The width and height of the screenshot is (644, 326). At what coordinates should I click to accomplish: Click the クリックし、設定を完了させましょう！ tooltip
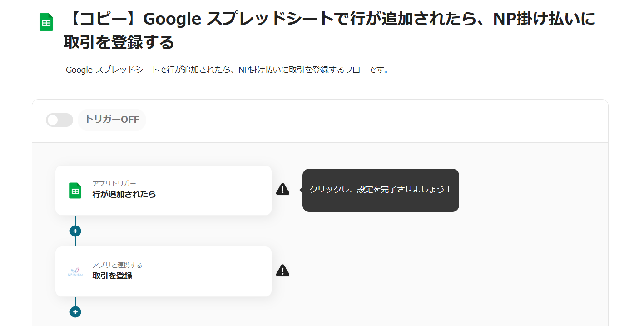380,190
